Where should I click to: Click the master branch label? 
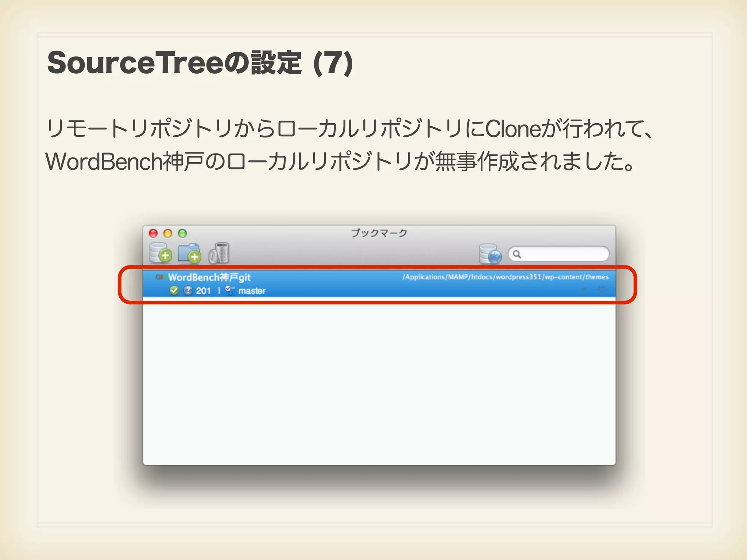point(252,291)
